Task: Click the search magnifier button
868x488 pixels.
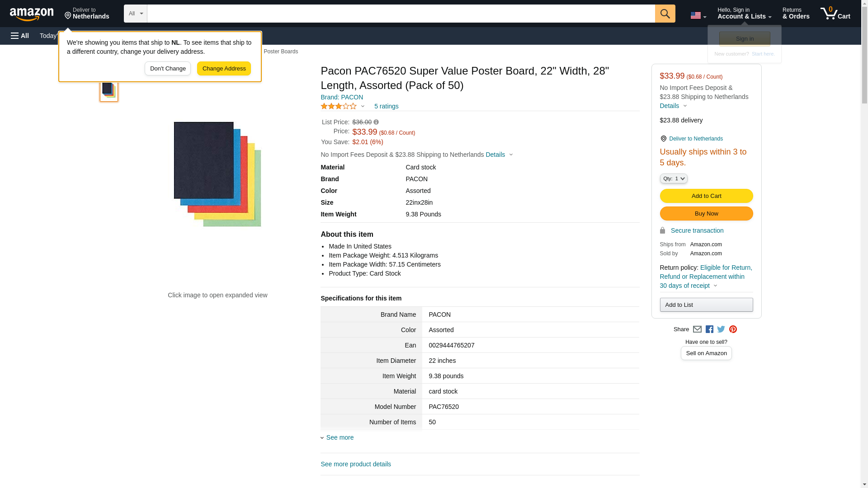Action: [x=665, y=14]
